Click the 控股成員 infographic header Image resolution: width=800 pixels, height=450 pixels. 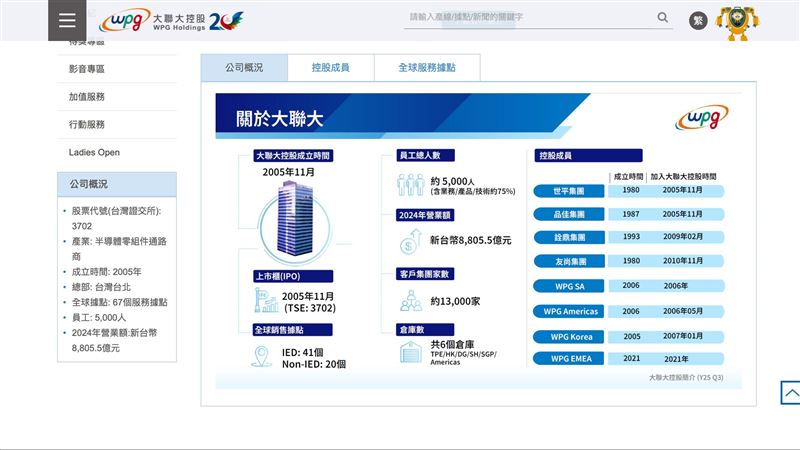(x=588, y=155)
